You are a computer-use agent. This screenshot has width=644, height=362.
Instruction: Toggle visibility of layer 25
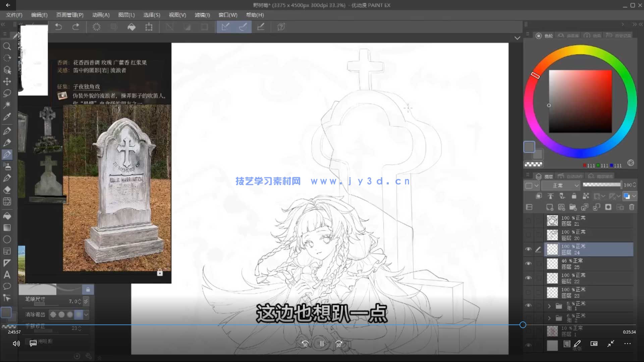[x=528, y=264]
